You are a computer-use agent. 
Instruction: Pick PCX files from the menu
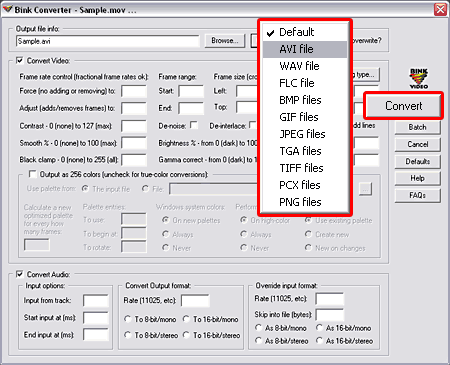coord(305,185)
